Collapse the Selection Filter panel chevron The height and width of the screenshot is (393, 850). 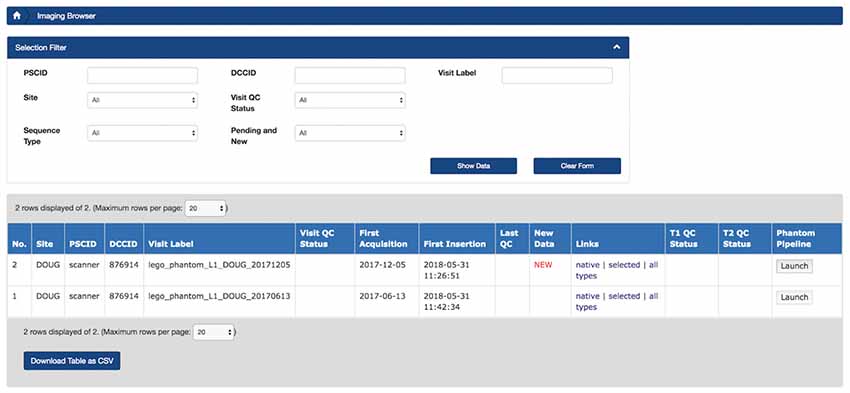[x=616, y=48]
